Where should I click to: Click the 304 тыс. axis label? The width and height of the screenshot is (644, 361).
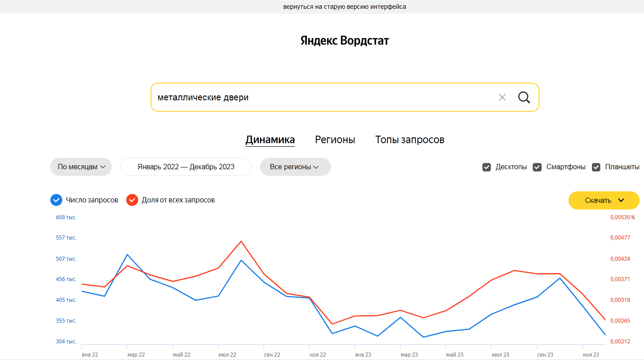pos(66,342)
